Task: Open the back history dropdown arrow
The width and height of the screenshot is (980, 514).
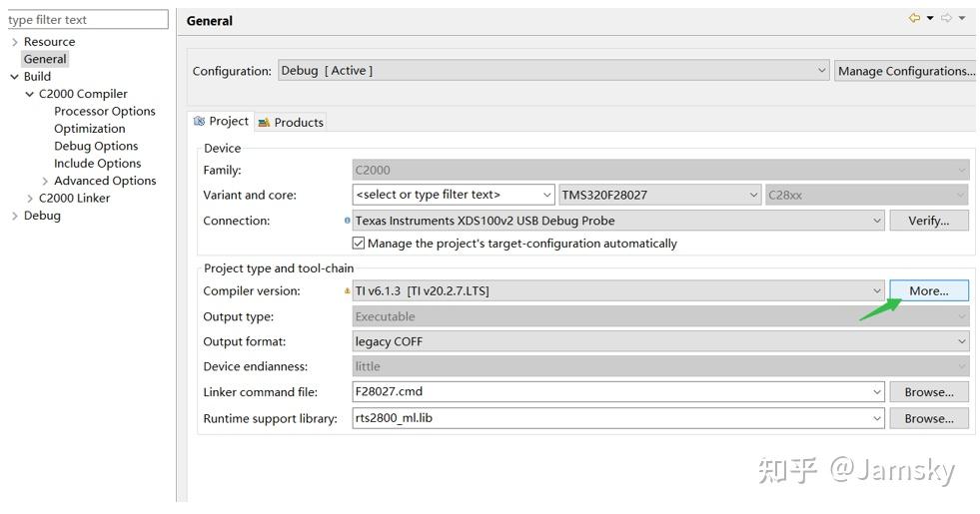Action: 930,18
